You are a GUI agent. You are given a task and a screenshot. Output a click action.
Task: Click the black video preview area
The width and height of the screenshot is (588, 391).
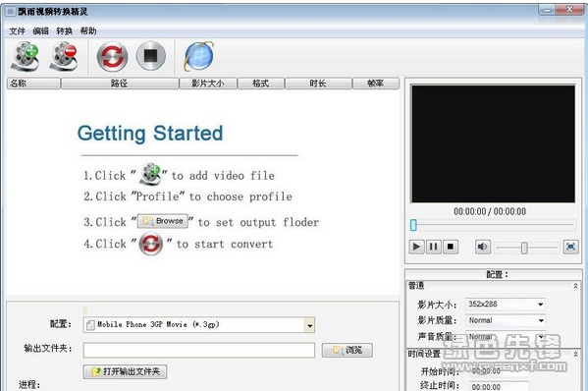click(x=493, y=143)
